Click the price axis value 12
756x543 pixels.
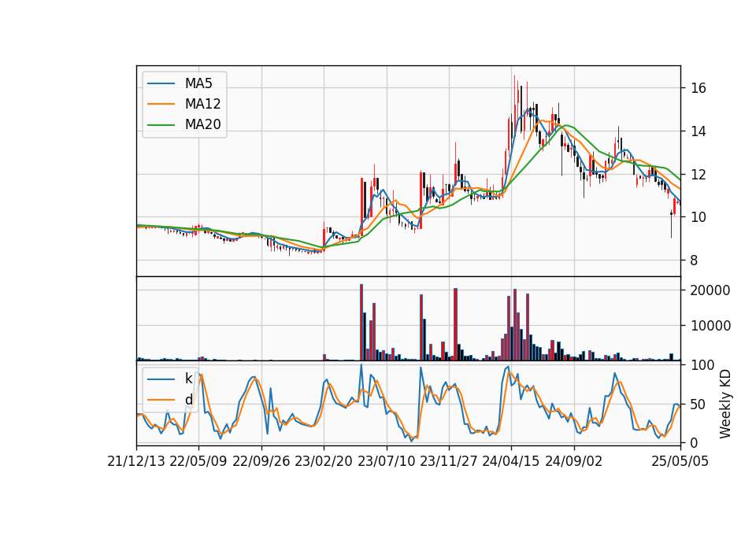699,175
